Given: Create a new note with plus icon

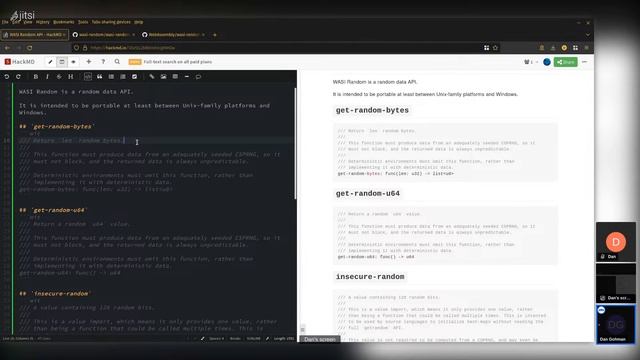Looking at the screenshot, I should [88, 62].
